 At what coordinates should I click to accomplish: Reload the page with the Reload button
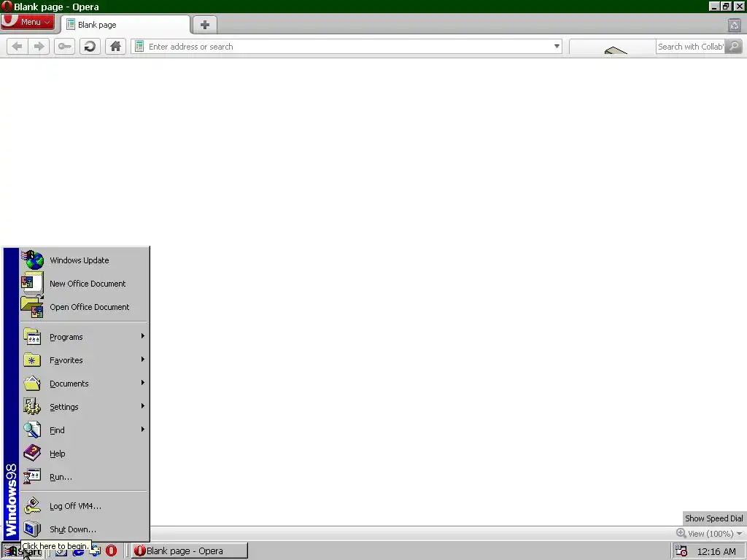click(x=90, y=47)
